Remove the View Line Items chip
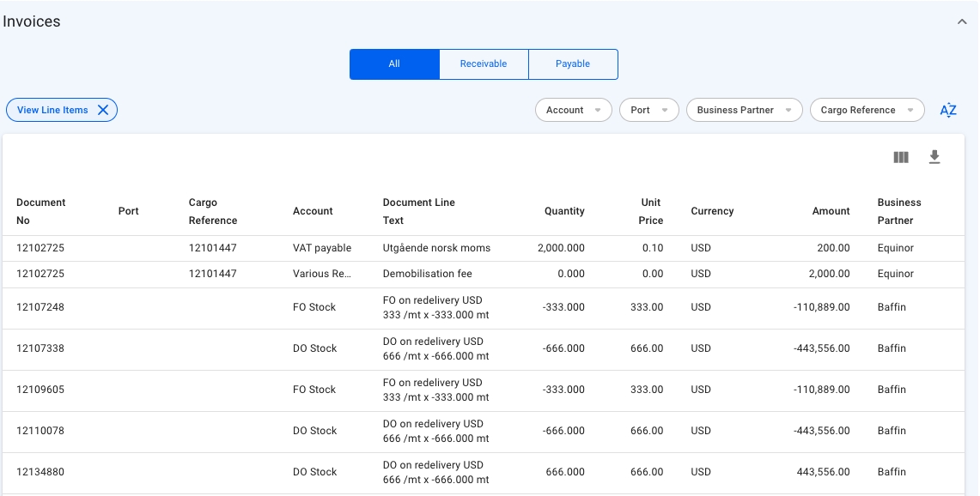Screen dimensions: 980x496 click(103, 110)
